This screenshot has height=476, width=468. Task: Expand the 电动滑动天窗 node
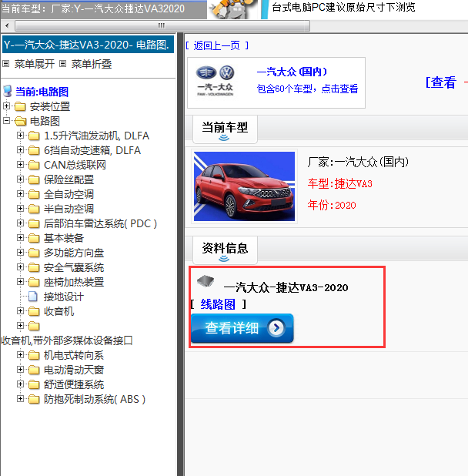(20, 369)
